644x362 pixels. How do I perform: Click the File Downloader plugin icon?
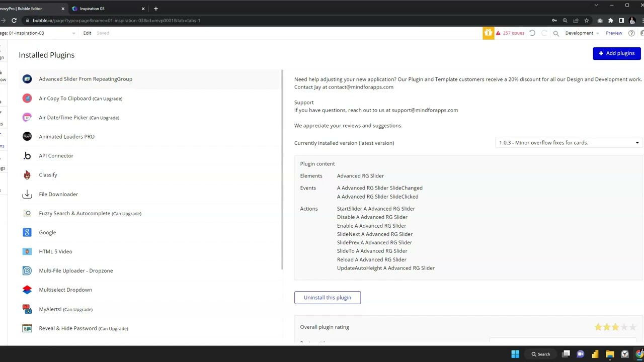(27, 194)
